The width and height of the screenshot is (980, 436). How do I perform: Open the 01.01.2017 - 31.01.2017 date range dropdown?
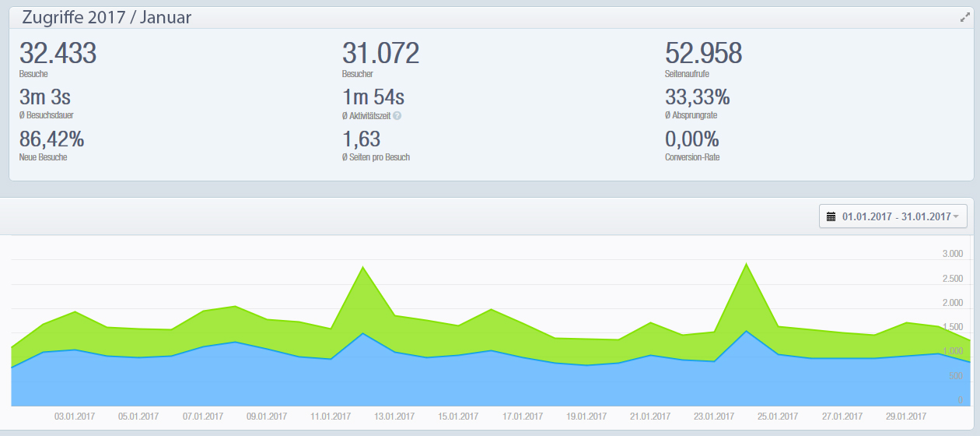(x=893, y=216)
